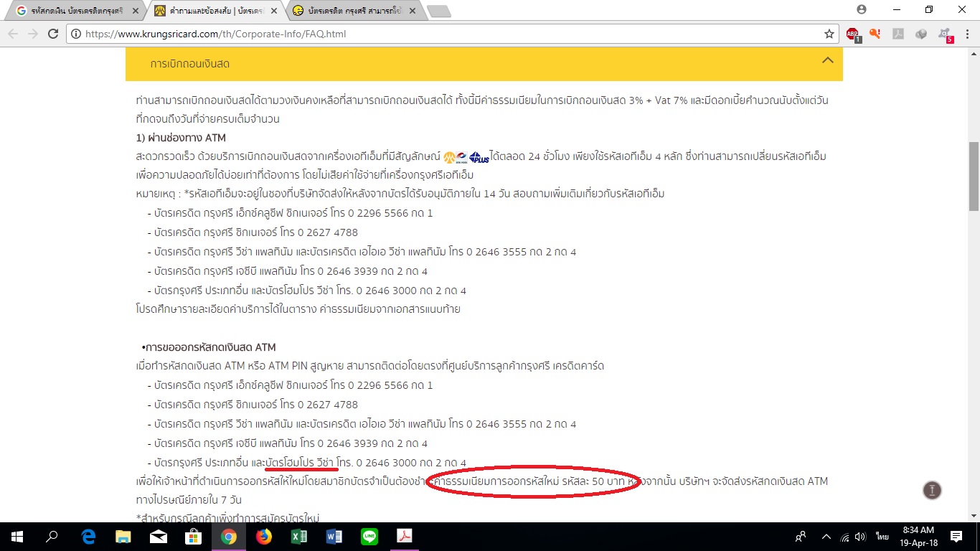980x551 pixels.
Task: Switch to Firefox on the taskbar
Action: pyautogui.click(x=264, y=537)
